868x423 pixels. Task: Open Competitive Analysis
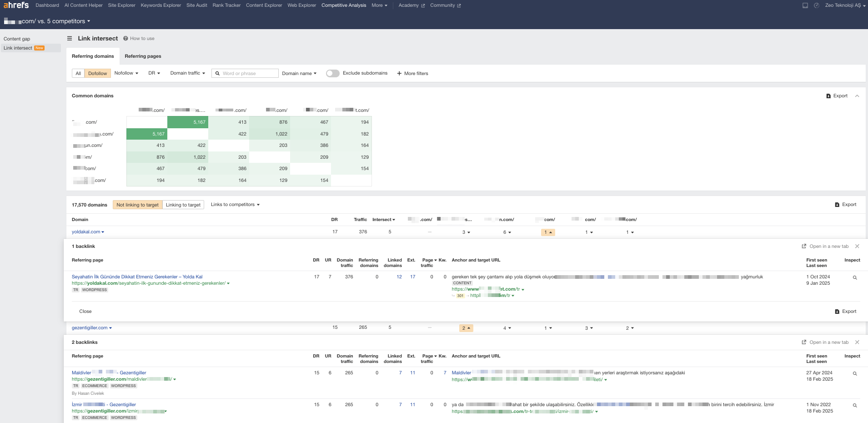(x=344, y=5)
